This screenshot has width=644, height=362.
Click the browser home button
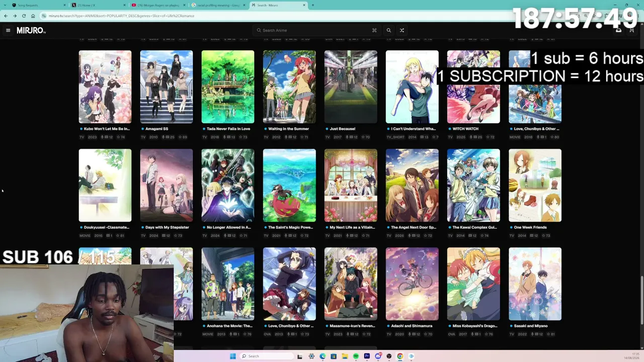pos(33,16)
